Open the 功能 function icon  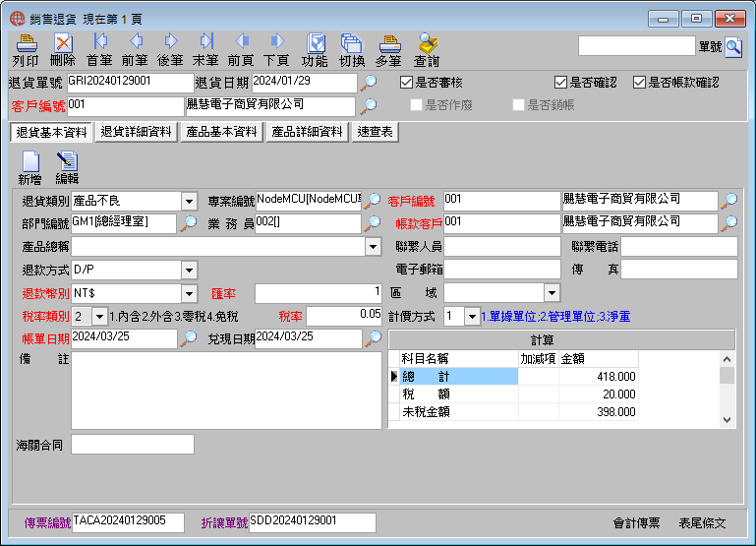(315, 50)
